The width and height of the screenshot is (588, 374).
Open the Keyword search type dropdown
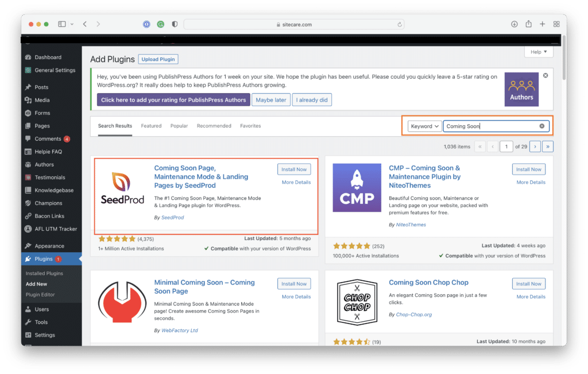[424, 126]
